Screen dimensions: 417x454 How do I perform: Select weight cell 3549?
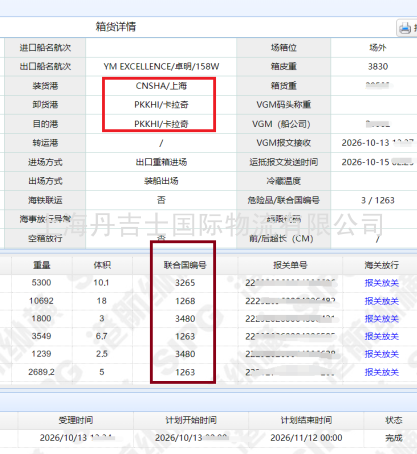42,336
